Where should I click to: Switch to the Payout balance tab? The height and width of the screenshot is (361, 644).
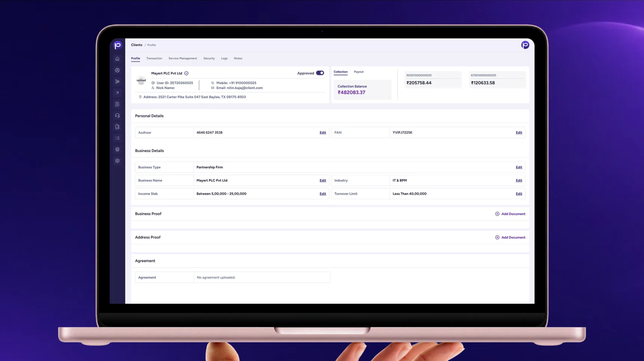[359, 72]
